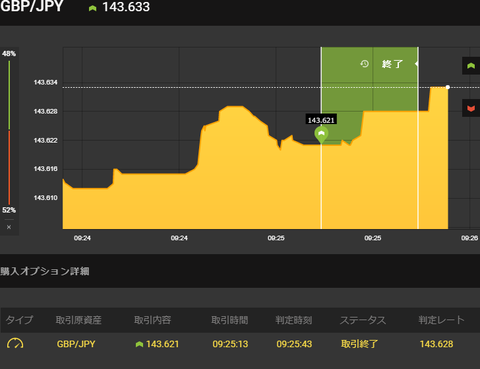Viewport: 480px width, 369px height.
Task: Click the 143.622 price axis label
Action: pos(46,140)
